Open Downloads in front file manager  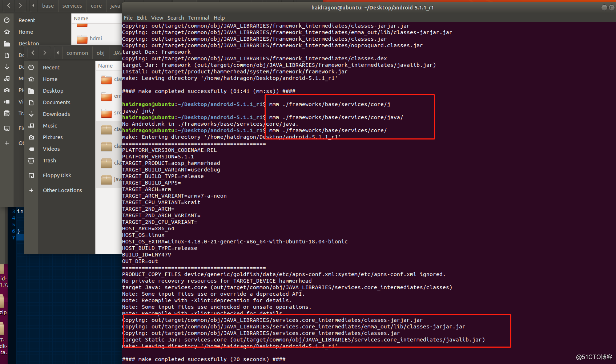(56, 114)
